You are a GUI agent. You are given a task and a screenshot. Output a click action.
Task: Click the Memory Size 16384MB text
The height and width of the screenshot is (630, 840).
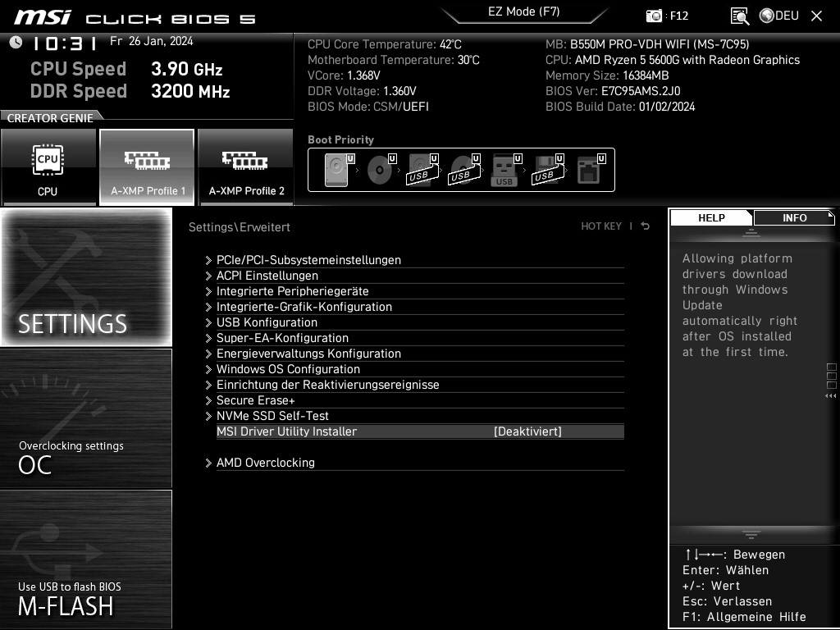click(x=607, y=75)
